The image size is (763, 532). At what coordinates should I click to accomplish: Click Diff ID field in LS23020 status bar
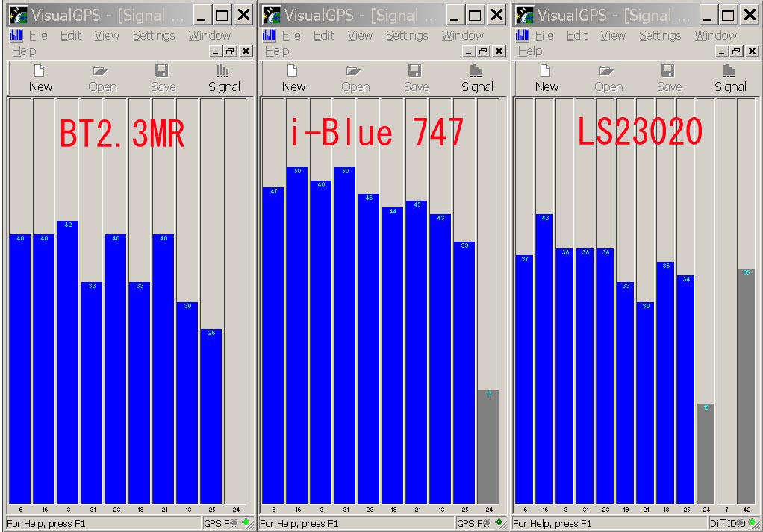(x=727, y=523)
